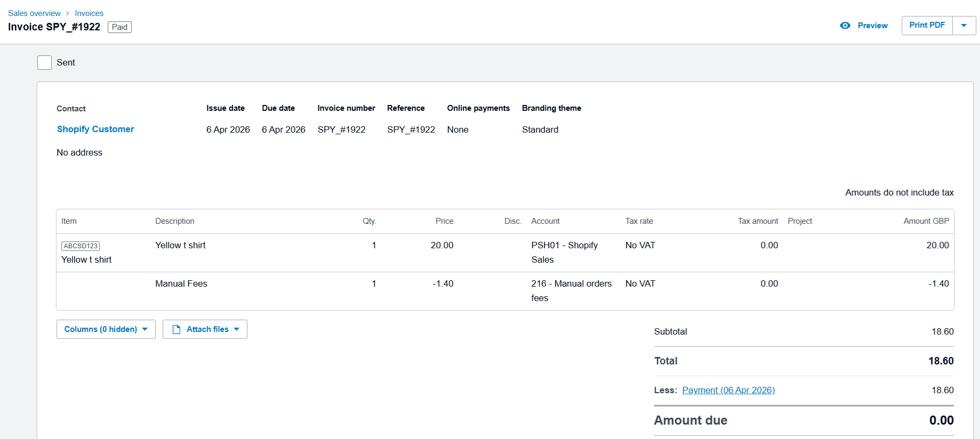The height and width of the screenshot is (439, 980).
Task: Expand the Print PDF dropdown arrow
Action: click(963, 26)
